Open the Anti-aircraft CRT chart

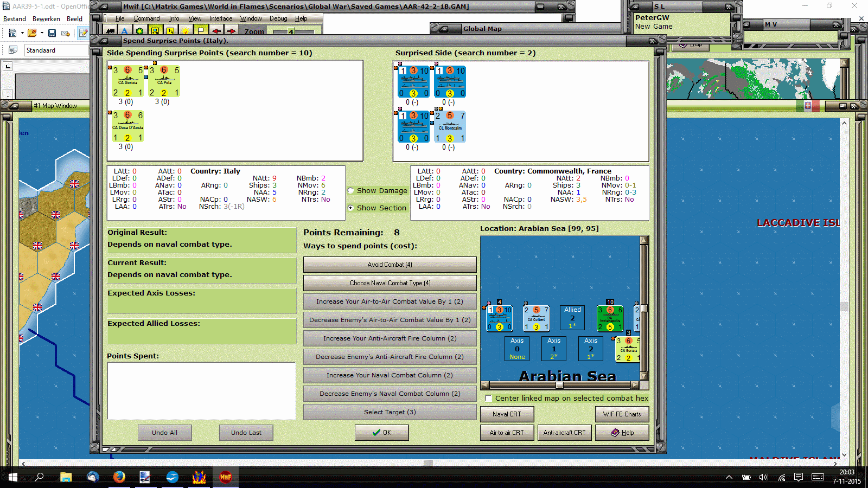[x=564, y=433]
